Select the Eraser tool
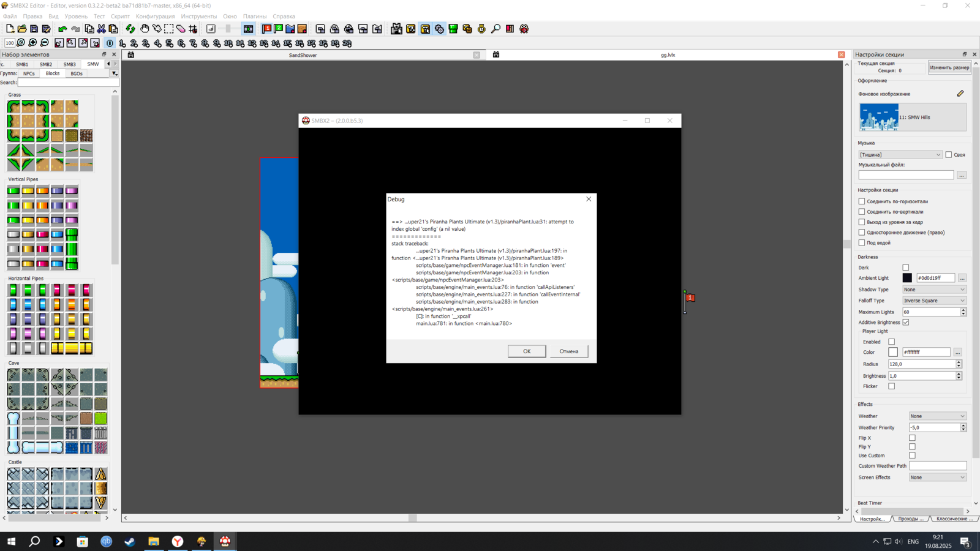 pyautogui.click(x=181, y=29)
